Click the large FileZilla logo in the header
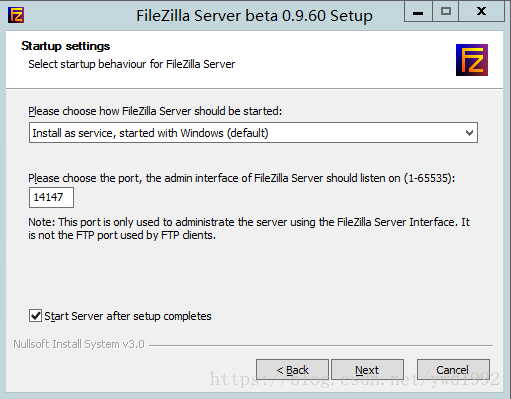This screenshot has height=399, width=511. pos(472,60)
